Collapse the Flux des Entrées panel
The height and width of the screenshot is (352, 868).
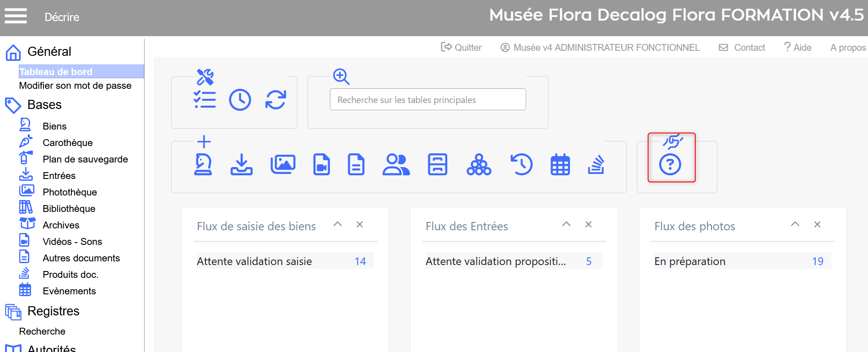(x=566, y=224)
